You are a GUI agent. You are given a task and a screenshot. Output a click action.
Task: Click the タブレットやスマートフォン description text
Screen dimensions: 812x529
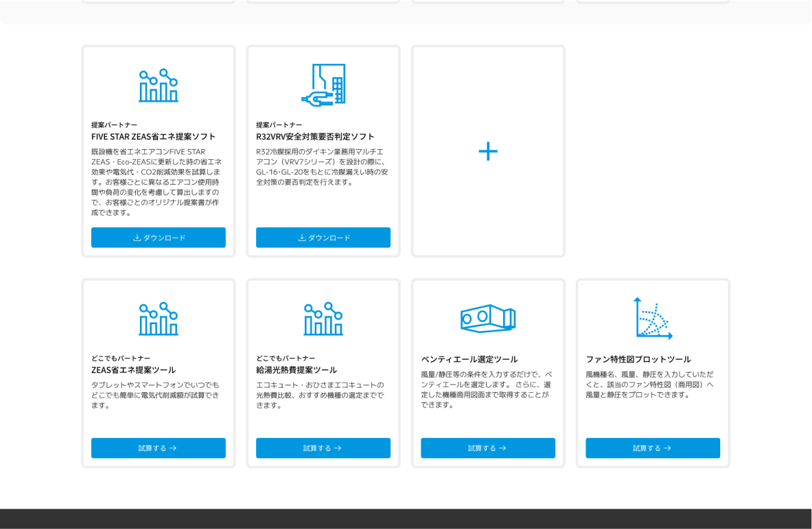tap(156, 395)
